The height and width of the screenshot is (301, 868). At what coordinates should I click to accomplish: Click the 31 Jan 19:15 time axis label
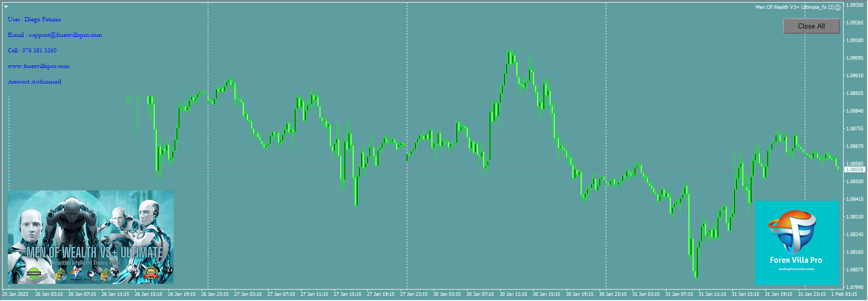[x=778, y=294]
